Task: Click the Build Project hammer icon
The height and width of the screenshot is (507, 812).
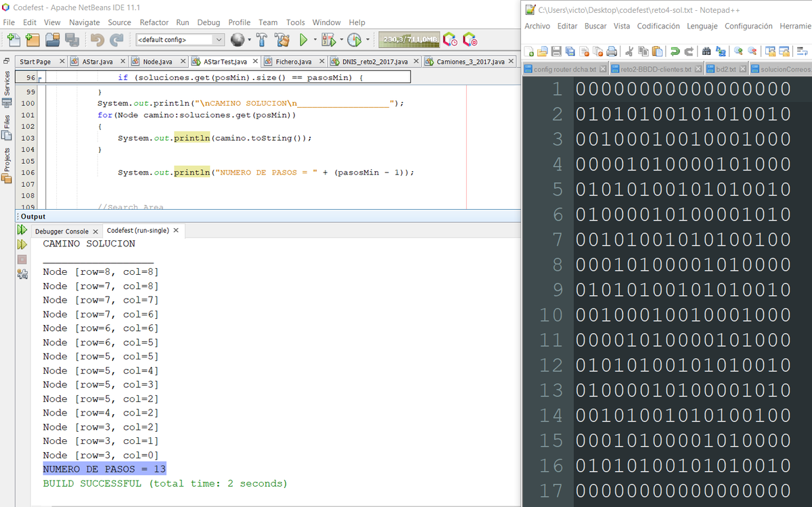Action: (262, 40)
